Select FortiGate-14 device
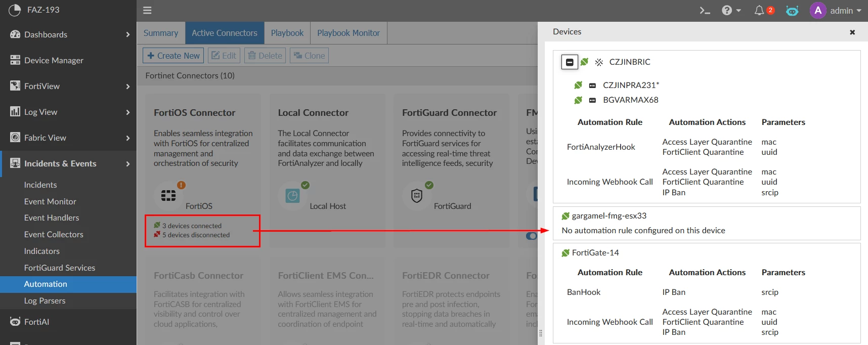 [595, 252]
